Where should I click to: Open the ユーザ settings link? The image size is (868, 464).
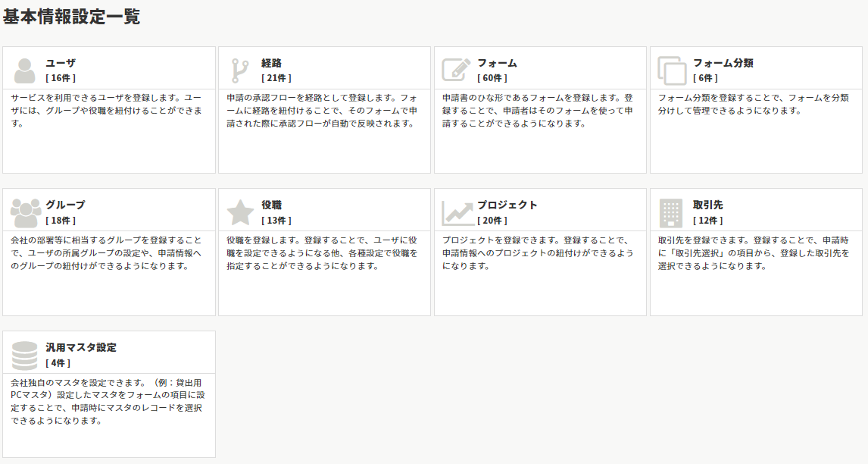point(61,63)
